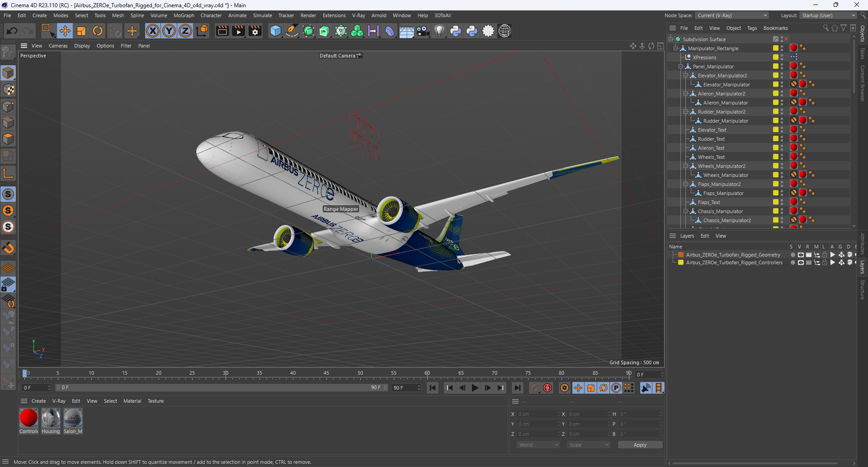Open the Character menu
This screenshot has height=467, width=868.
(211, 15)
